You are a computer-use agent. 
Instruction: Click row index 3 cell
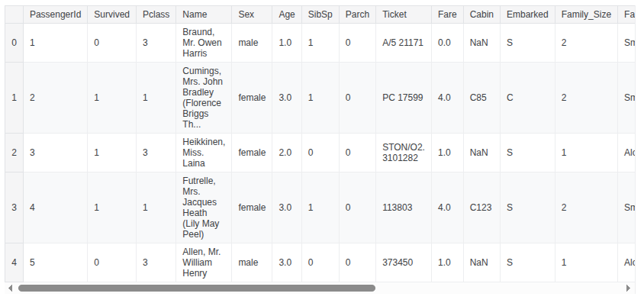click(14, 208)
